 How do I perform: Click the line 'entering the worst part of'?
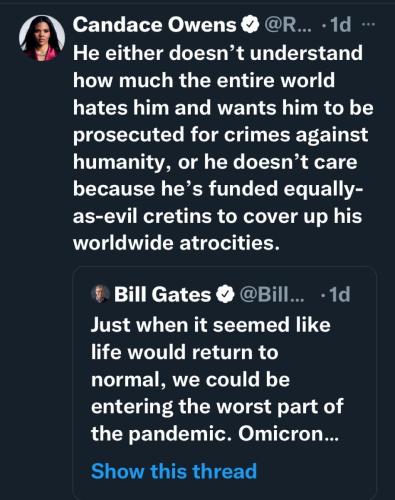217,406
